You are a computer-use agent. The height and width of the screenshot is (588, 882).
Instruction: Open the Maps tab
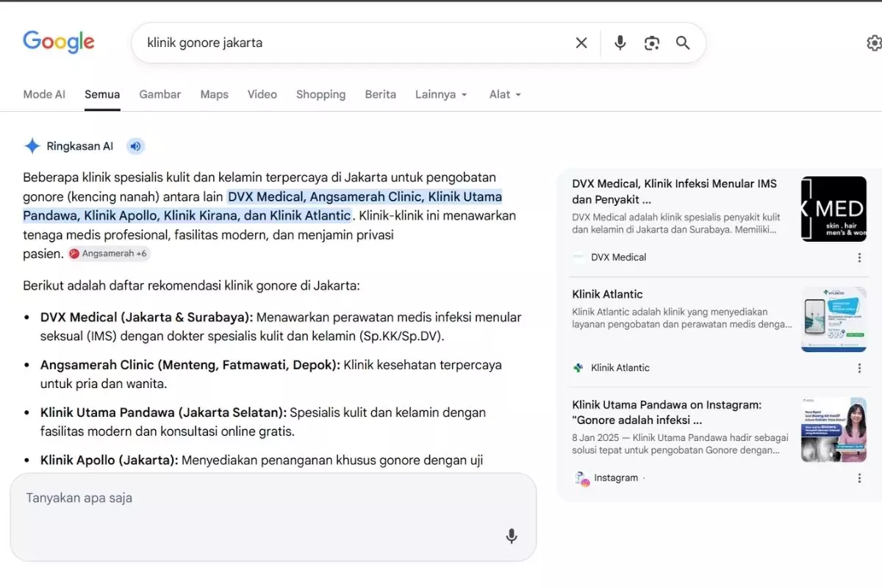click(x=215, y=94)
